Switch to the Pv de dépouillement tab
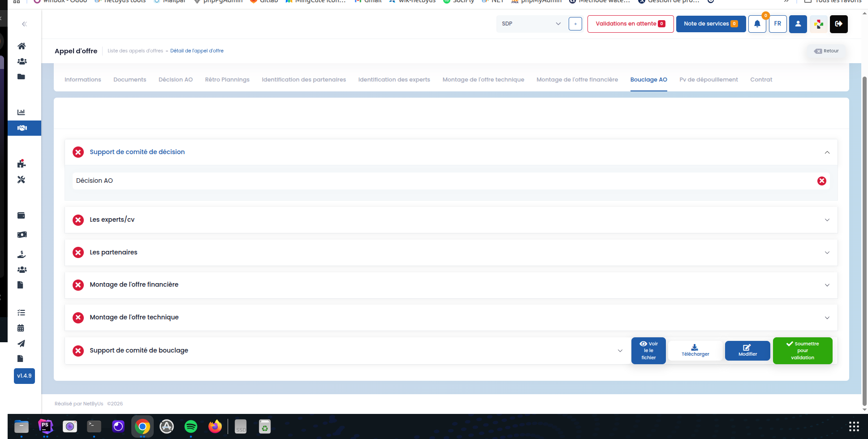This screenshot has height=439, width=868. click(x=708, y=80)
